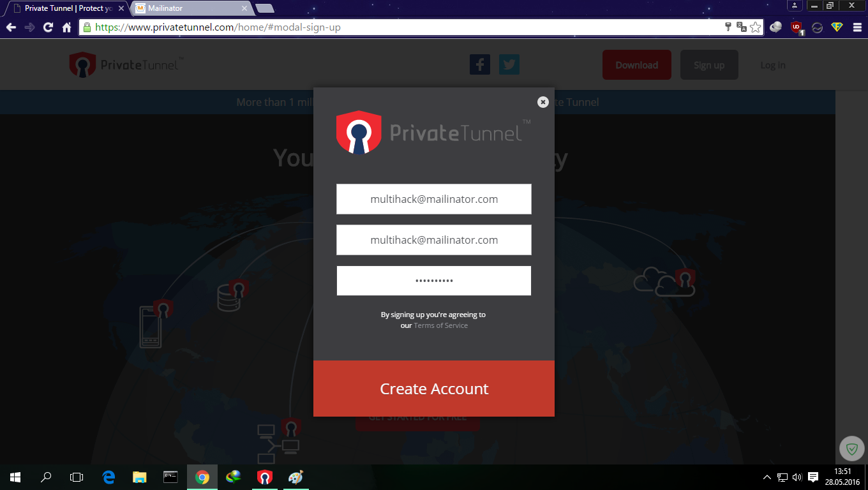
Task: Click the Chrome user profile icon
Action: click(x=795, y=5)
